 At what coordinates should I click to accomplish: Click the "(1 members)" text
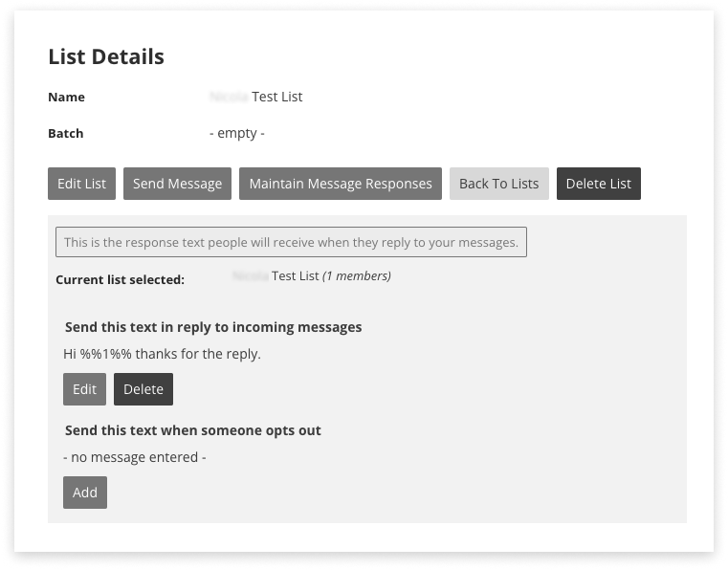pyautogui.click(x=356, y=276)
